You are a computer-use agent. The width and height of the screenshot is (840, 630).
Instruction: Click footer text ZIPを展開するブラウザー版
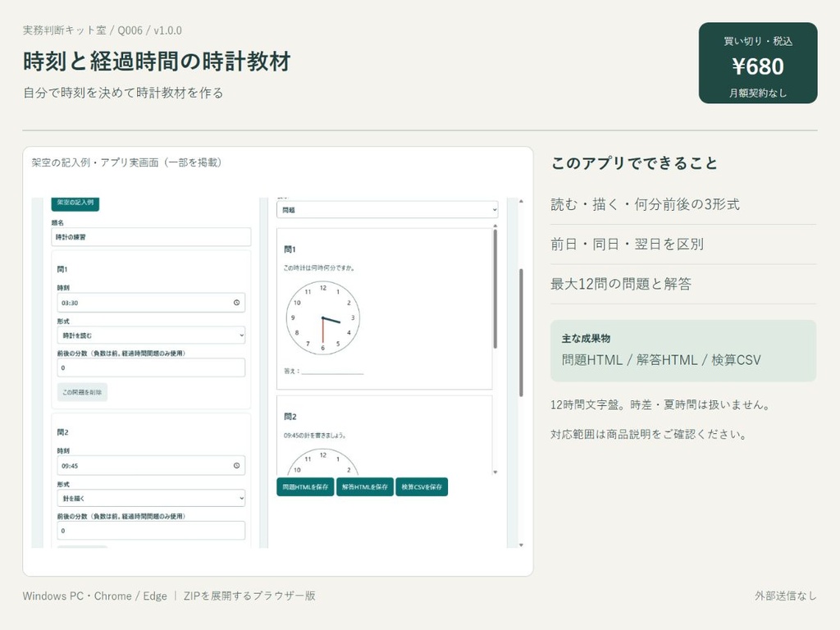pyautogui.click(x=249, y=596)
